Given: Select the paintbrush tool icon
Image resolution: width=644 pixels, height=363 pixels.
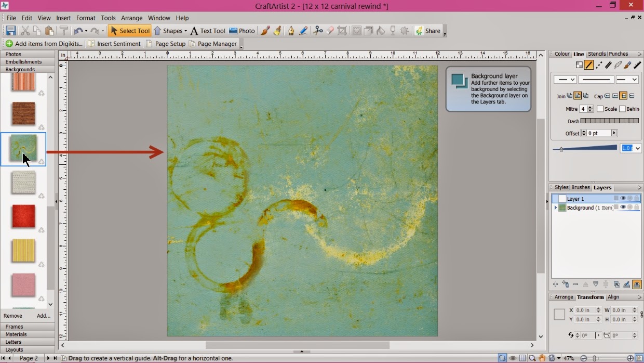Looking at the screenshot, I should pyautogui.click(x=265, y=31).
